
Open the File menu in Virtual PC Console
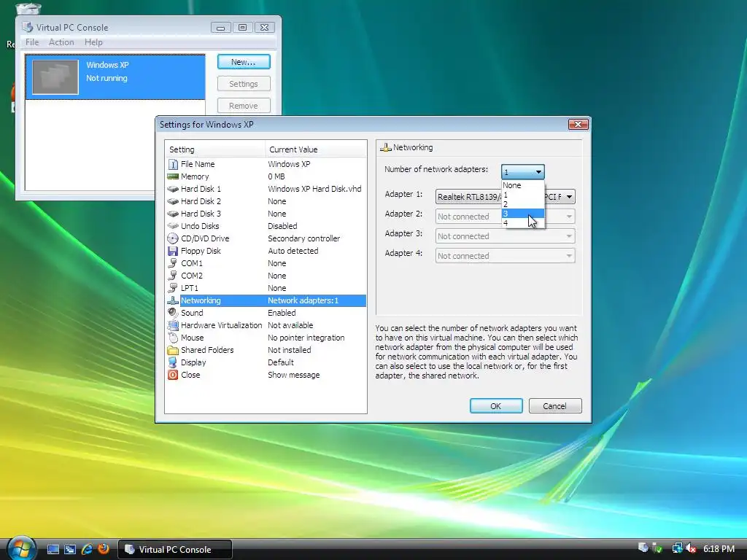coord(32,42)
